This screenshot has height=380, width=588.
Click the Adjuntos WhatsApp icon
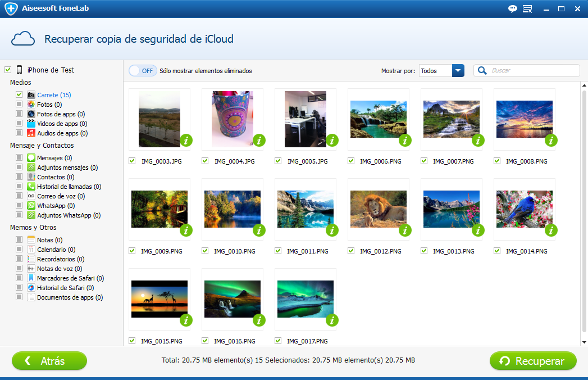coord(31,215)
